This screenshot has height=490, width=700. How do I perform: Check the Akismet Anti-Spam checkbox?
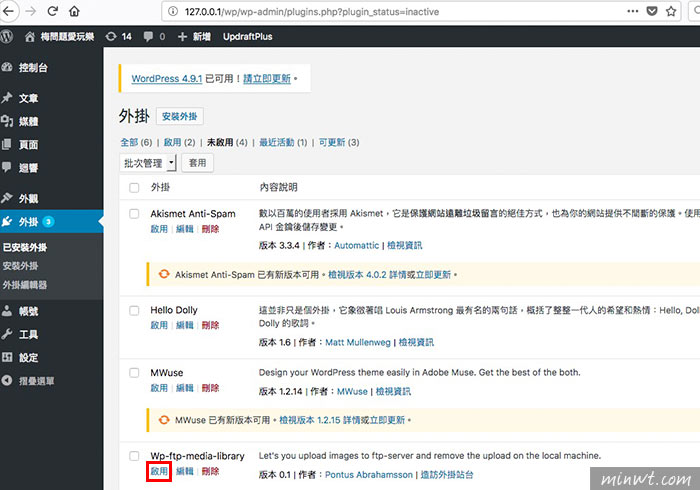coord(134,214)
